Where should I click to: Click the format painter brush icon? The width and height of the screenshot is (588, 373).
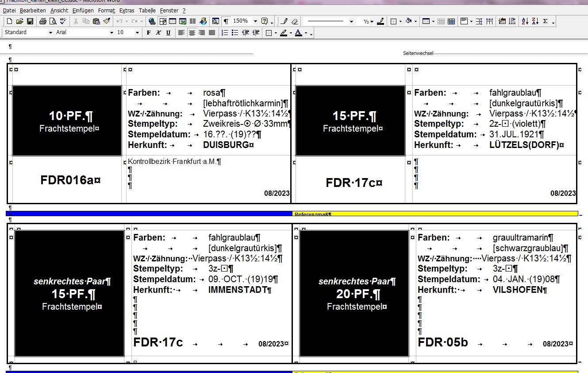point(107,21)
